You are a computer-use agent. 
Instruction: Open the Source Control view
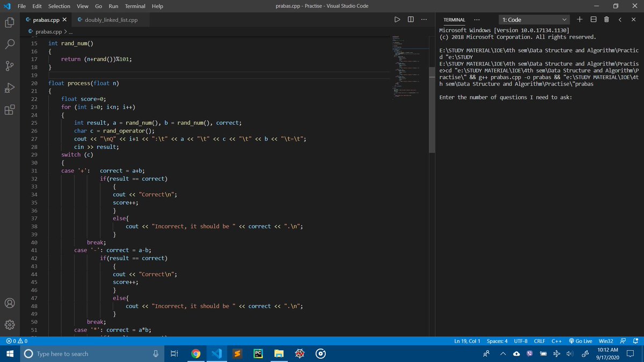pyautogui.click(x=9, y=67)
